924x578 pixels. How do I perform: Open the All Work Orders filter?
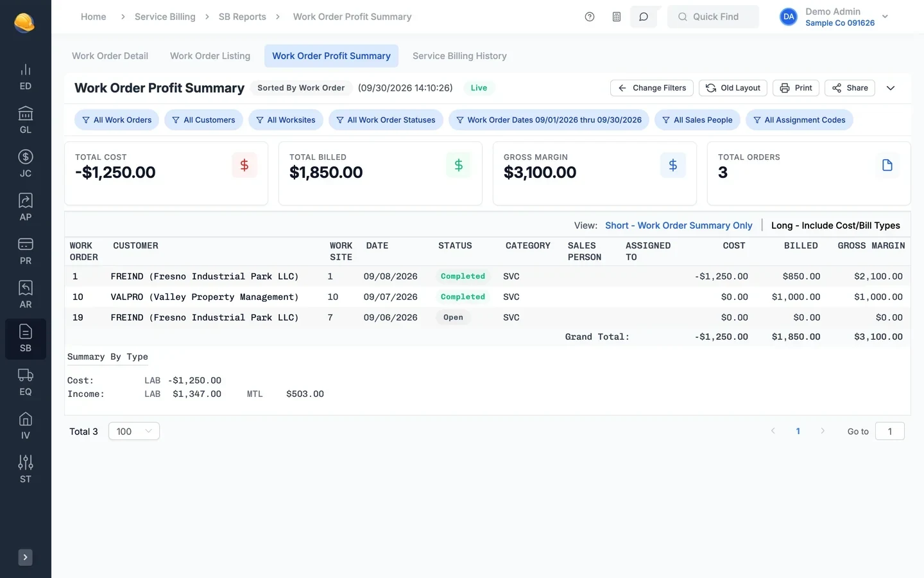(117, 120)
